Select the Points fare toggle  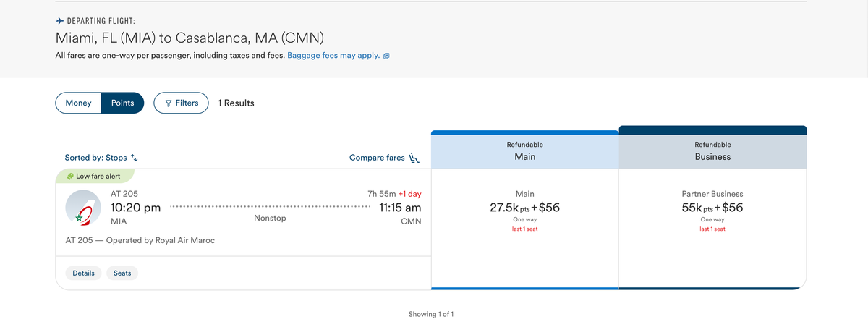click(x=122, y=103)
